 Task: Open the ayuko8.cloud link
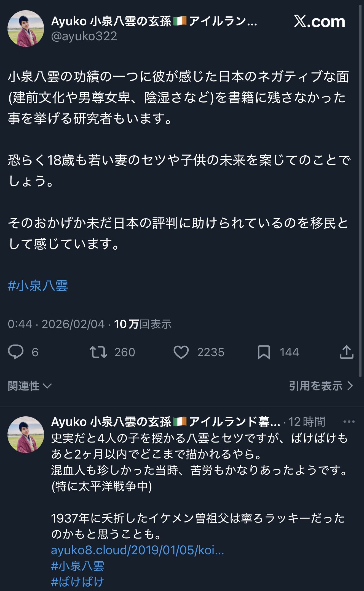(137, 550)
